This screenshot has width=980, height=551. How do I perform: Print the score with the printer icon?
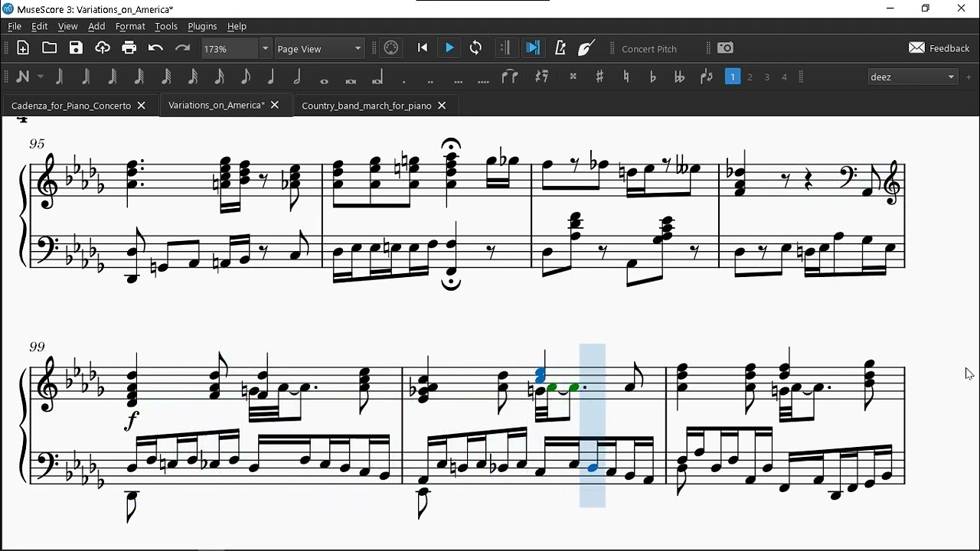[x=129, y=48]
